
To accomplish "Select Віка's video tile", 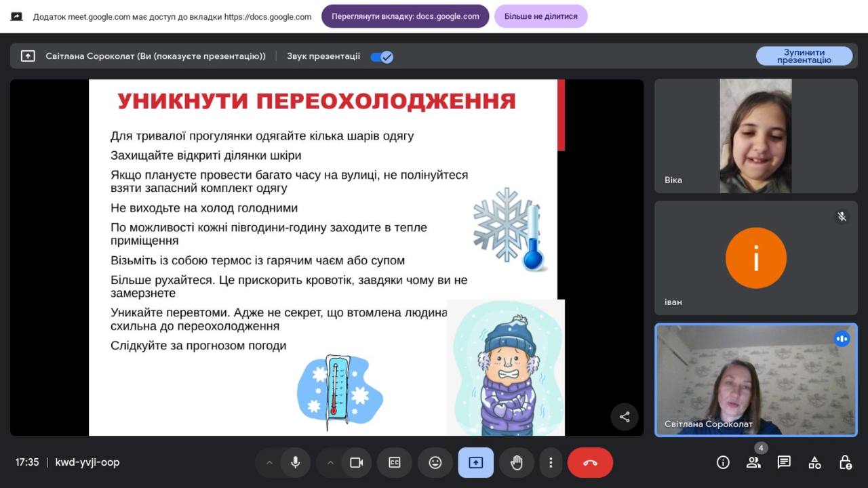I will click(x=755, y=136).
